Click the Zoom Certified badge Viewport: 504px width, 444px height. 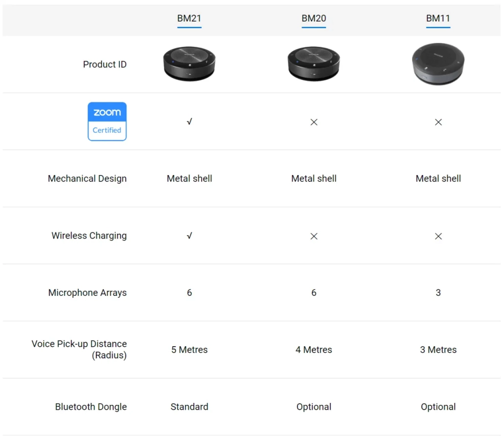(107, 121)
